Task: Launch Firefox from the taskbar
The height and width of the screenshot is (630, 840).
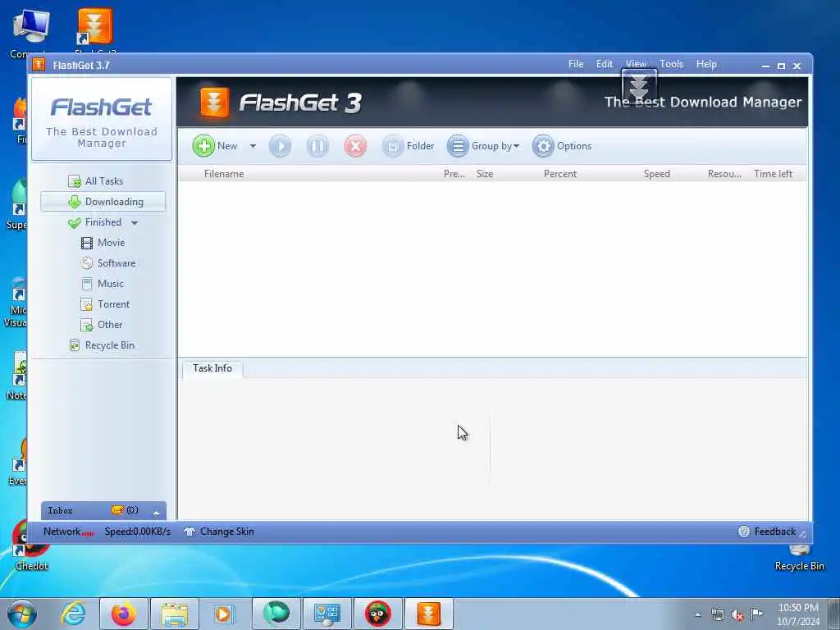Action: [124, 614]
